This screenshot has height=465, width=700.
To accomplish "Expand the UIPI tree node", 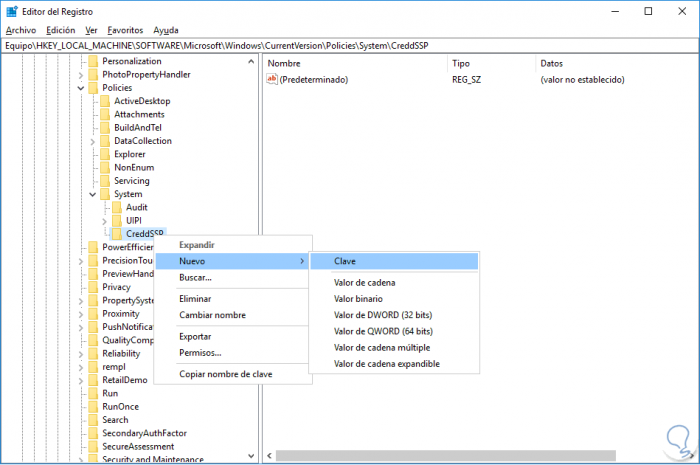I will point(104,221).
